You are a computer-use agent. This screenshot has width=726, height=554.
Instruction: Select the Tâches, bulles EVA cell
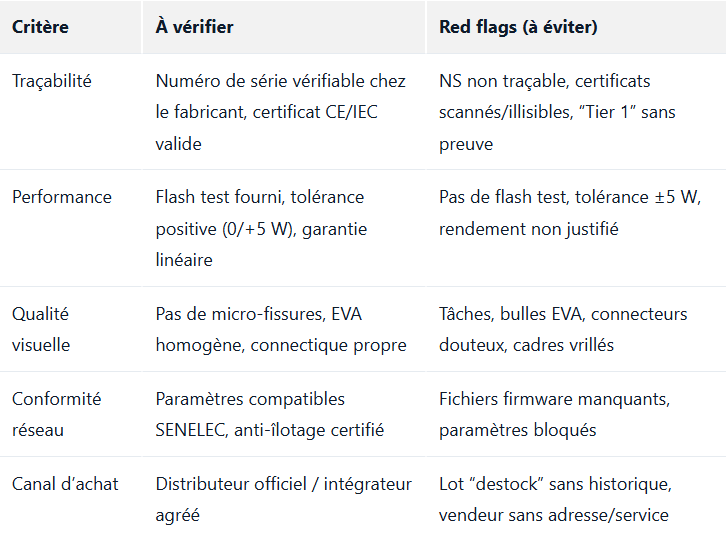point(510,314)
